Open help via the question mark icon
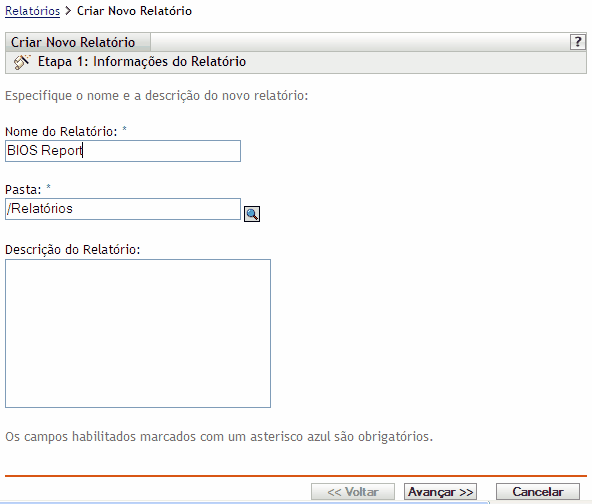The image size is (592, 504). coord(578,42)
